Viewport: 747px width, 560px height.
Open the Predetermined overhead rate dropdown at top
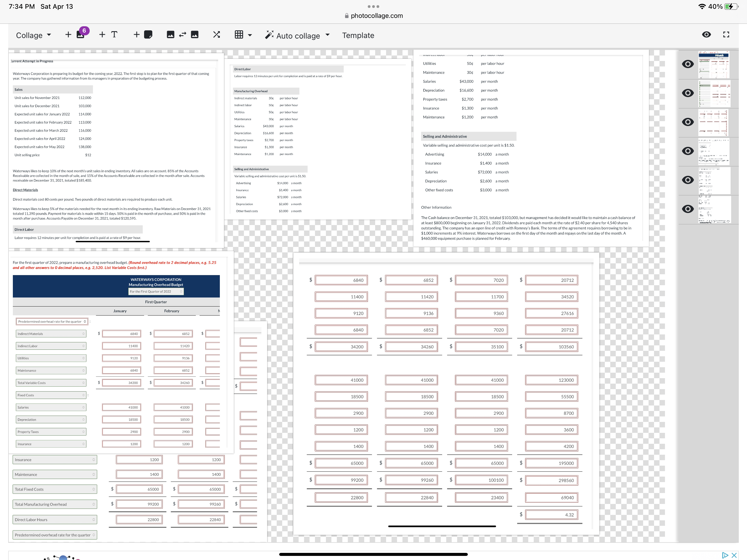click(x=52, y=322)
